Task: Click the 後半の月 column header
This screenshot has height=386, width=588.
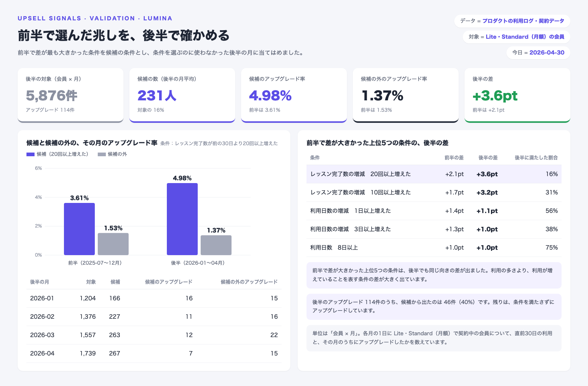Action: (x=40, y=282)
